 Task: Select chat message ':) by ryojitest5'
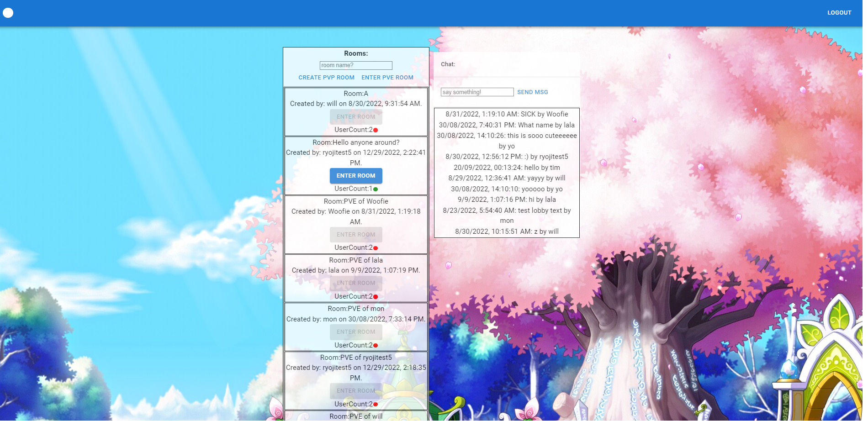point(507,157)
